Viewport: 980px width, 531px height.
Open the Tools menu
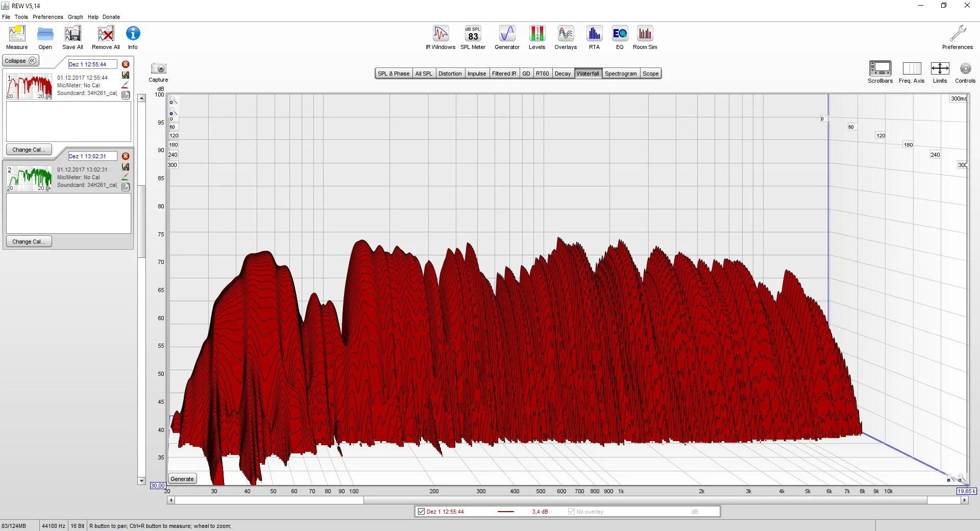coord(21,17)
